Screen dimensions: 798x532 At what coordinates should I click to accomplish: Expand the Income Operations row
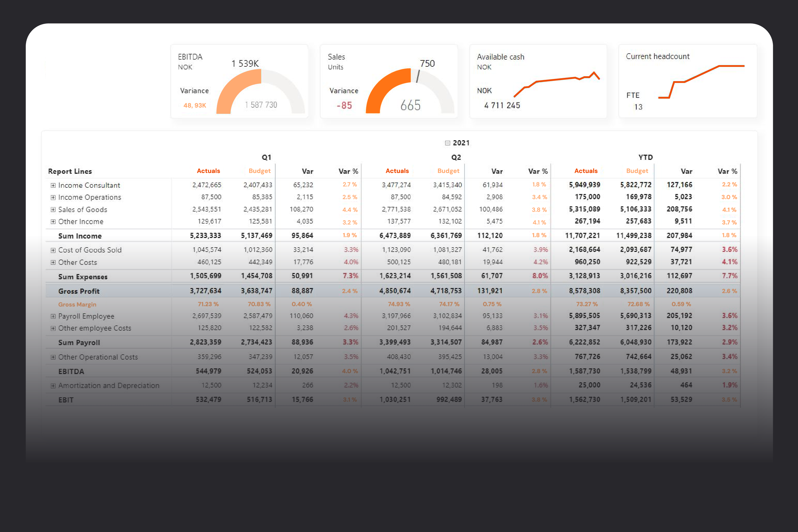(53, 198)
